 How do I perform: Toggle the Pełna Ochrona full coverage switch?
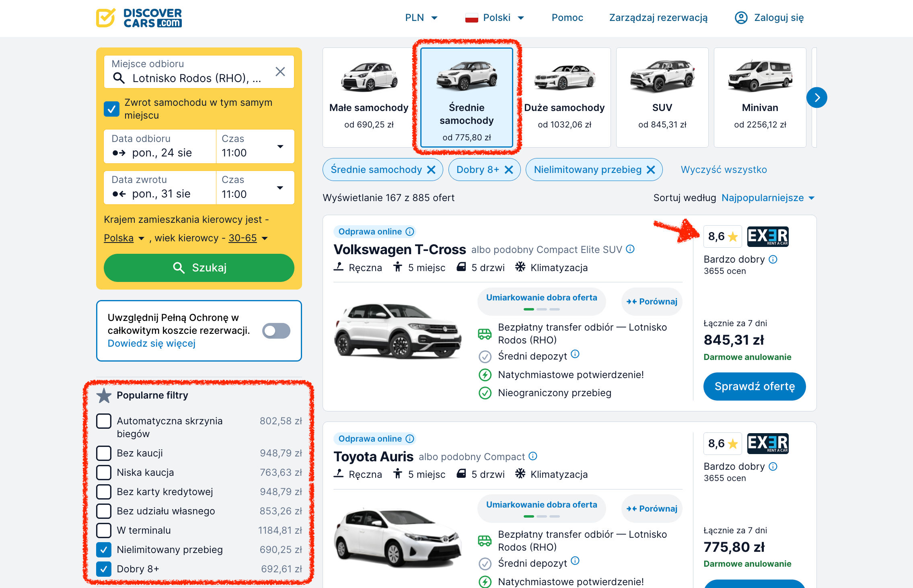point(276,331)
